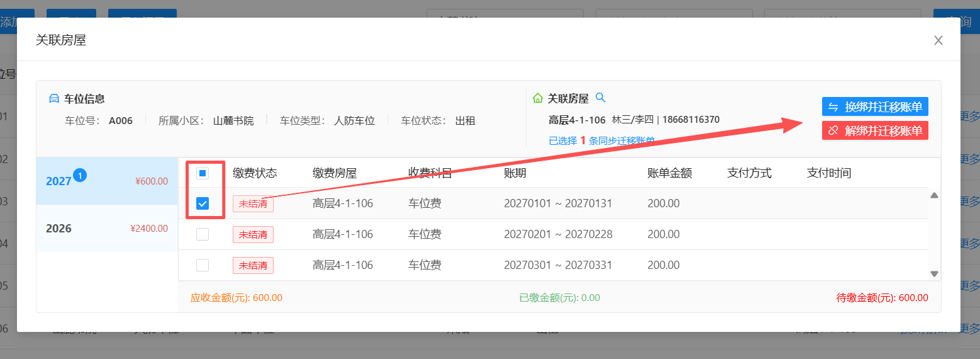Click the 账期 column header
Screen dimensions: 980x359
point(515,173)
